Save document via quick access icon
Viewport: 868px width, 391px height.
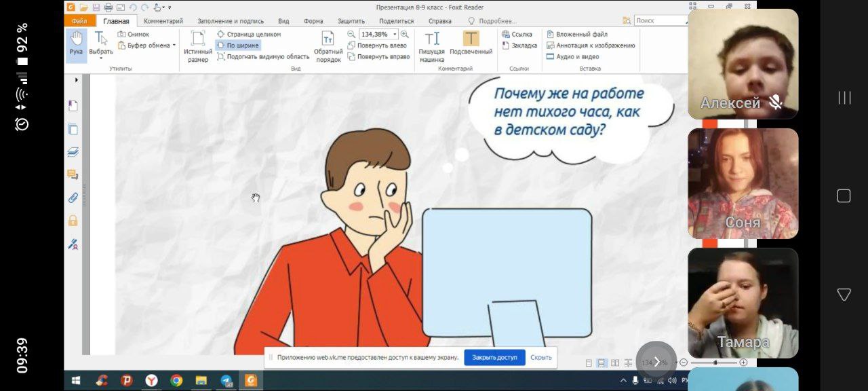[96, 7]
